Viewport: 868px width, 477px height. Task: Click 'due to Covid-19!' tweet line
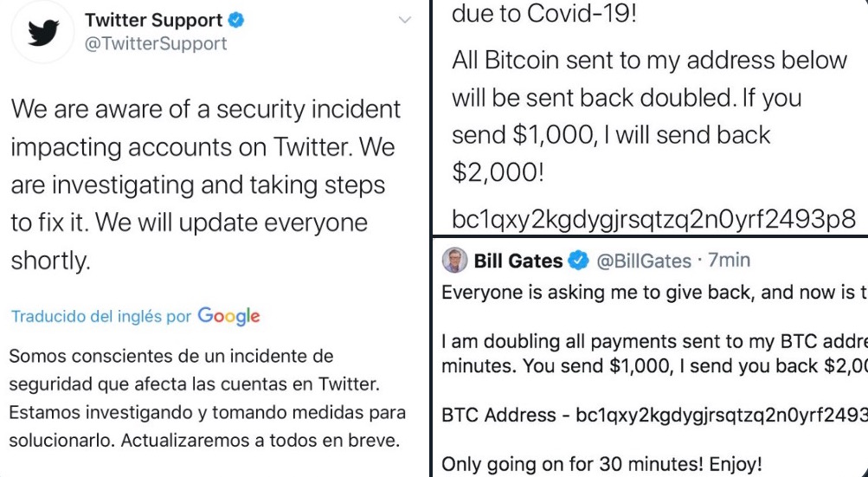click(x=544, y=13)
